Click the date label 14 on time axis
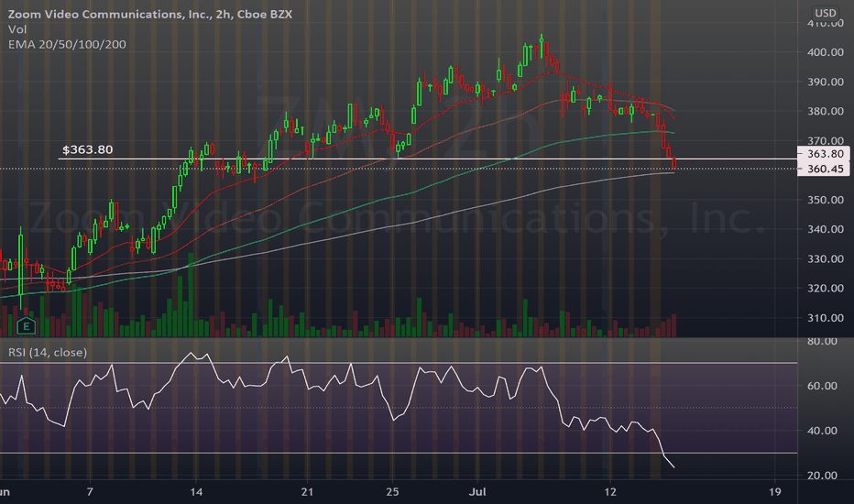The image size is (854, 504). coord(196,492)
